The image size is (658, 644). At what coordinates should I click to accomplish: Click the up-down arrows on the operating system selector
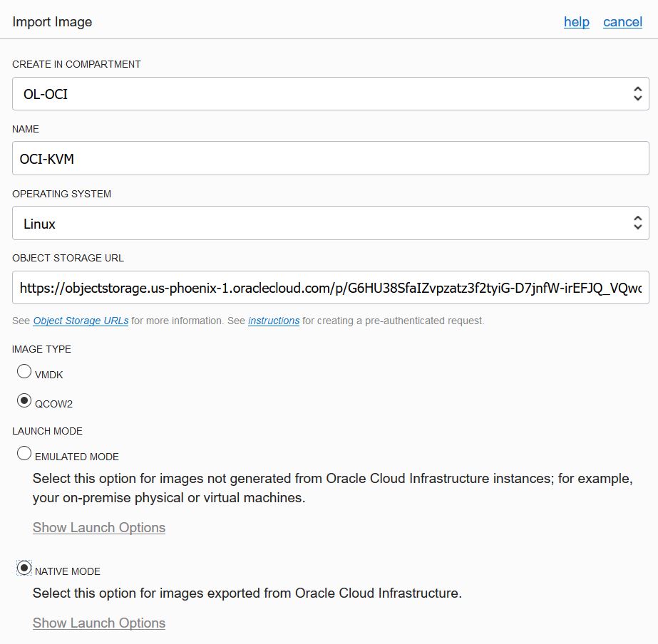click(637, 224)
